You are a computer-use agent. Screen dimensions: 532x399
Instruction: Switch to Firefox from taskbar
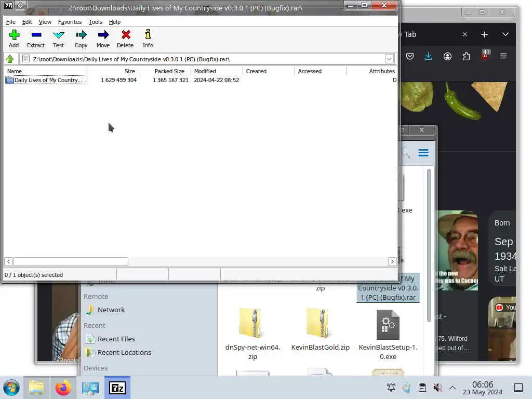pos(63,388)
